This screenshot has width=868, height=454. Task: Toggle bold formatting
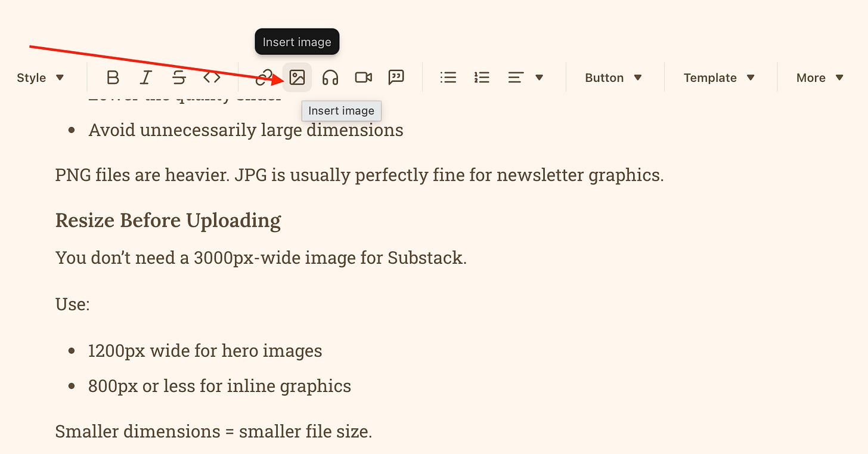[113, 78]
